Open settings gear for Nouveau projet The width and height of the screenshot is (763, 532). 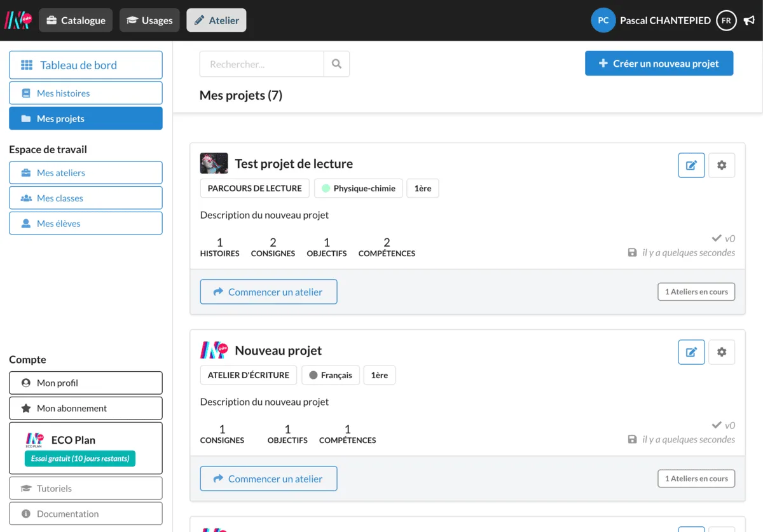tap(722, 352)
